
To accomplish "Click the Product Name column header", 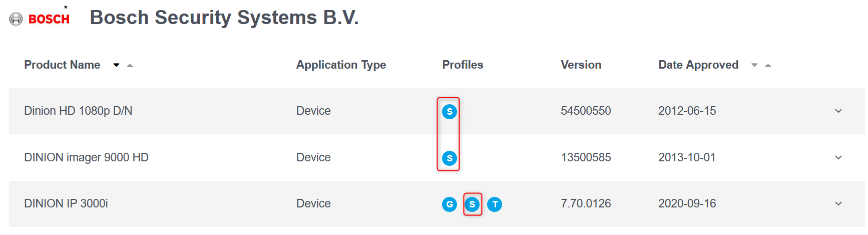I will (x=62, y=65).
